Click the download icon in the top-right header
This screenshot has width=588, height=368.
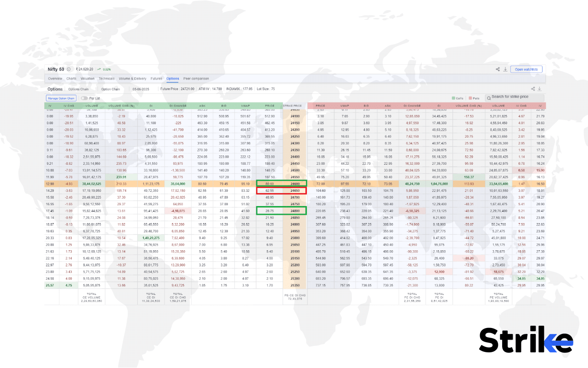[x=505, y=69]
